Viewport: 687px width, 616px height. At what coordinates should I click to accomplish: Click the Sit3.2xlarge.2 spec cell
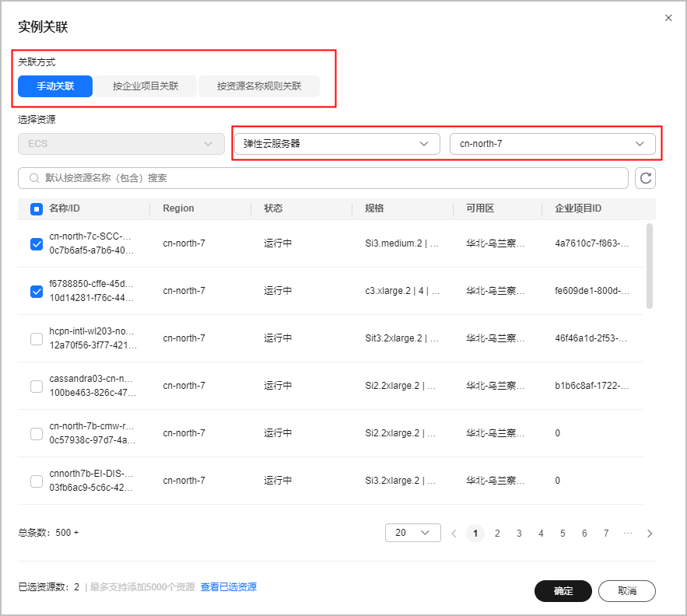(401, 338)
